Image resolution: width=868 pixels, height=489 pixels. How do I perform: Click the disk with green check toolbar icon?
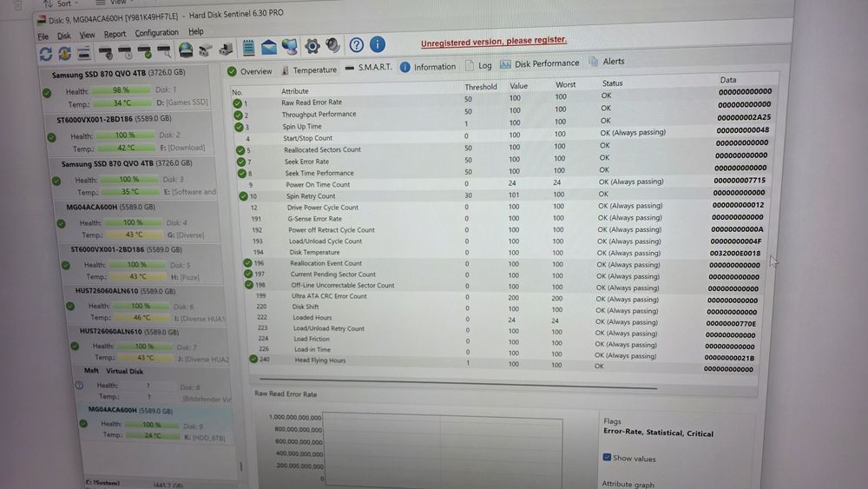click(144, 53)
